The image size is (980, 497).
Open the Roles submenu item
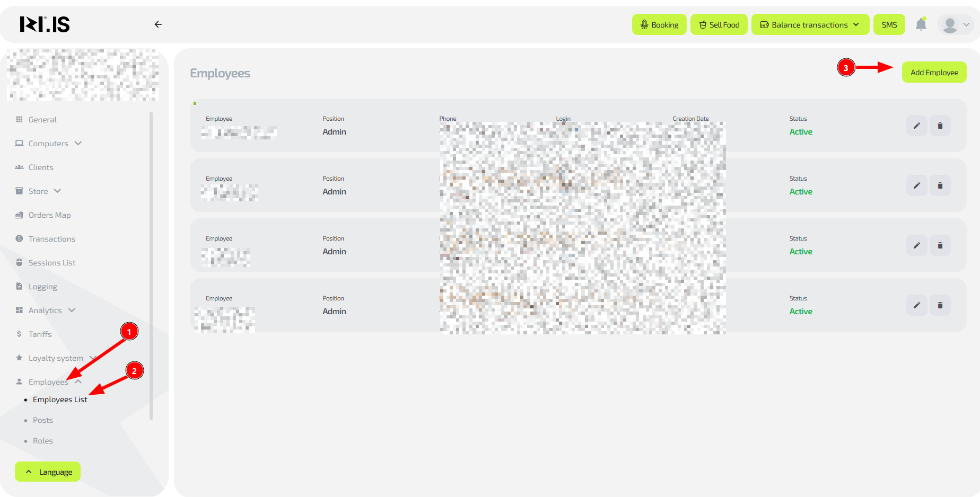tap(43, 441)
